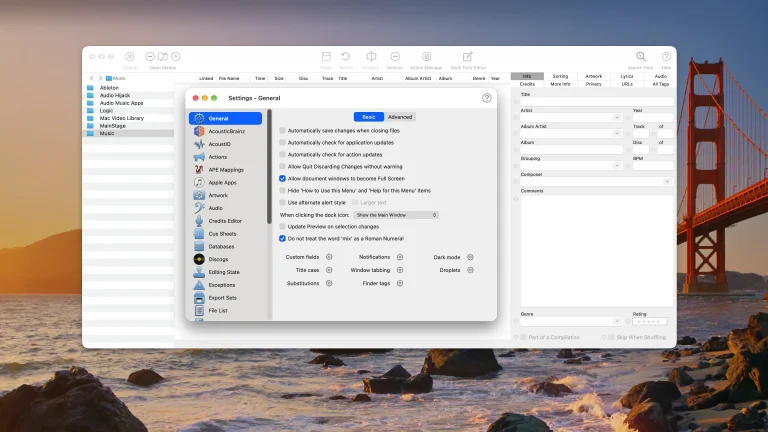
Task: Select General in the settings sidebar
Action: [225, 118]
